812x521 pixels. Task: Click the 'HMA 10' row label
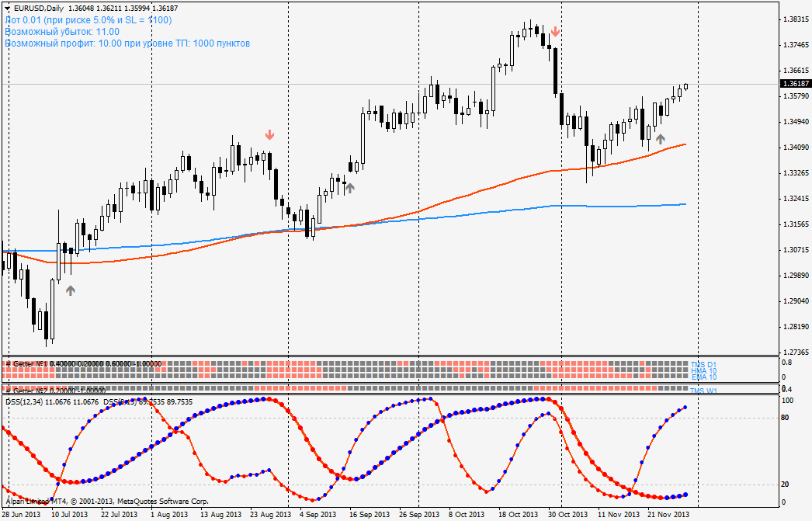pos(703,371)
